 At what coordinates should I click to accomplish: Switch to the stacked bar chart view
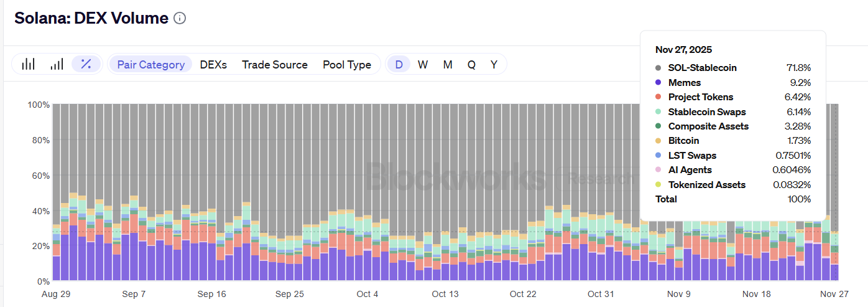[29, 64]
